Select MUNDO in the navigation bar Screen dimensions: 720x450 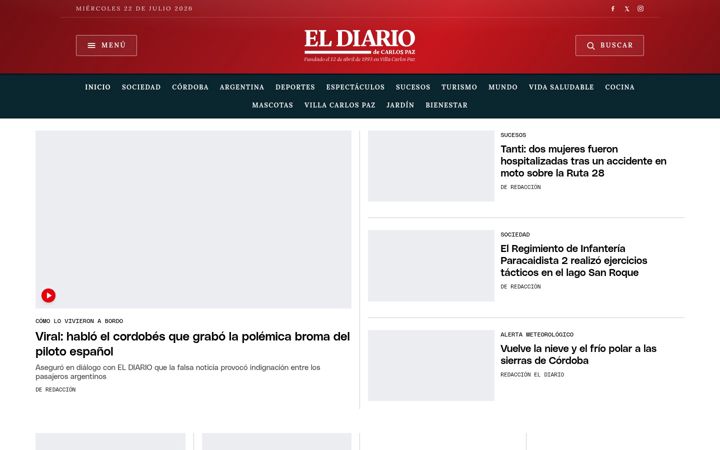pos(503,87)
